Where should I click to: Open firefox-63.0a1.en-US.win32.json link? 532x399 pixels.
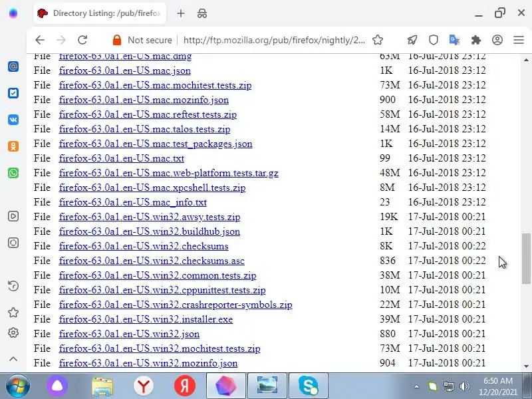tap(129, 334)
